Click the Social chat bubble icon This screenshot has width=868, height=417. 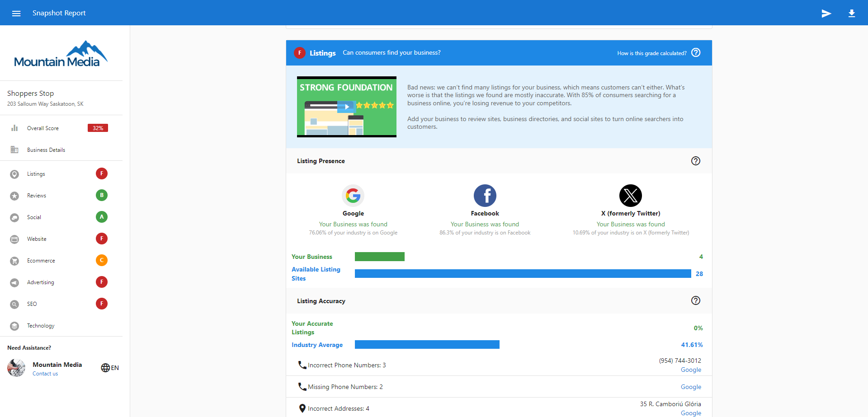coord(14,217)
